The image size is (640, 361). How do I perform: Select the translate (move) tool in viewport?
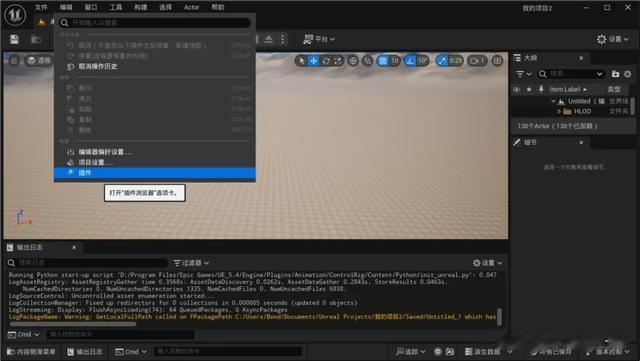313,61
